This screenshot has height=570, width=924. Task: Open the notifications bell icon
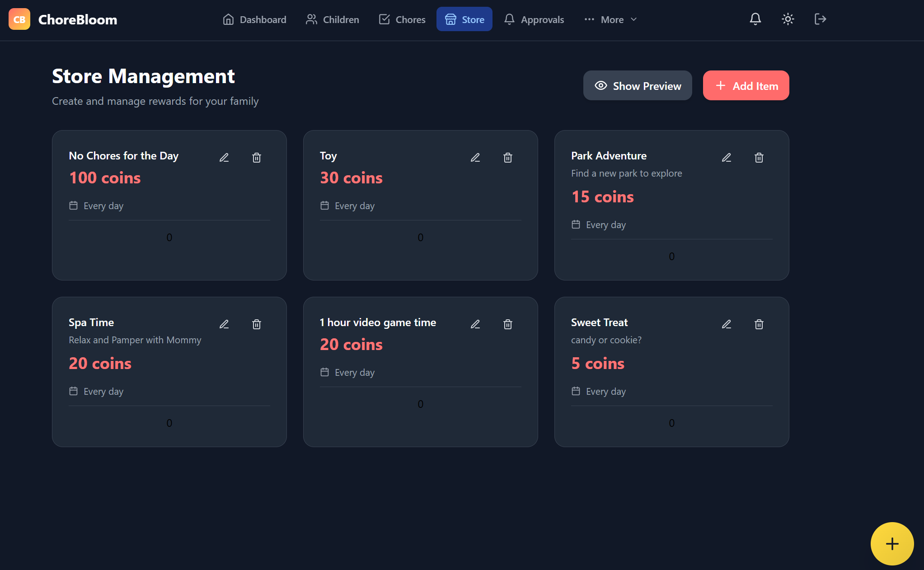coord(755,19)
